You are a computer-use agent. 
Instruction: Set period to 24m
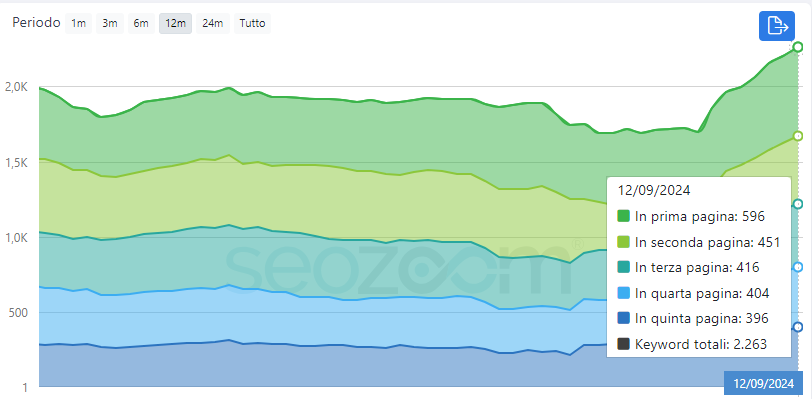click(213, 23)
